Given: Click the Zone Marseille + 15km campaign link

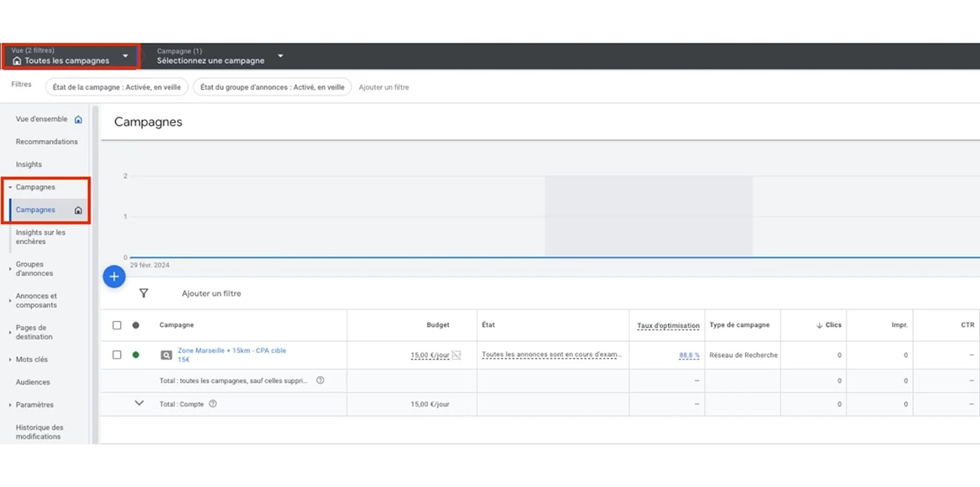Looking at the screenshot, I should pos(232,355).
